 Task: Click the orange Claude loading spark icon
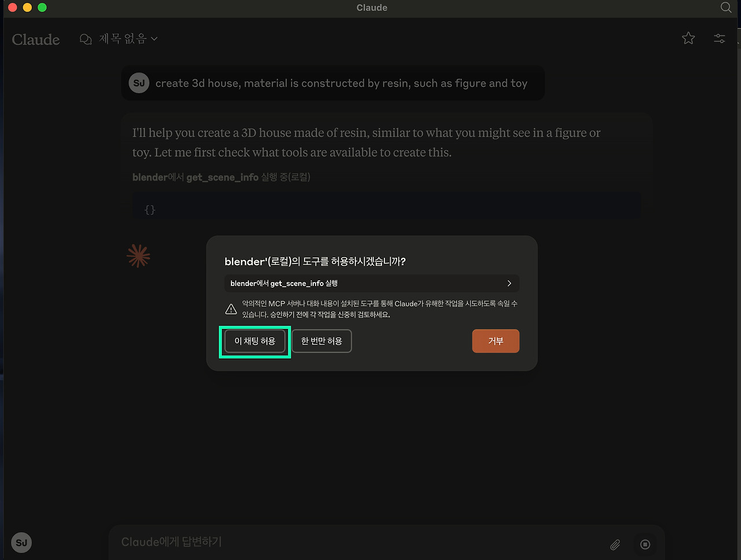tap(138, 256)
